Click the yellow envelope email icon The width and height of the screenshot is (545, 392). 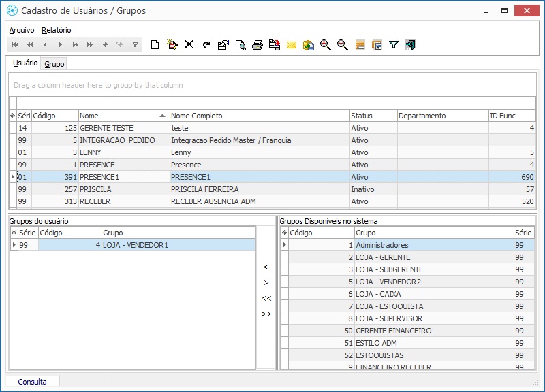(292, 45)
